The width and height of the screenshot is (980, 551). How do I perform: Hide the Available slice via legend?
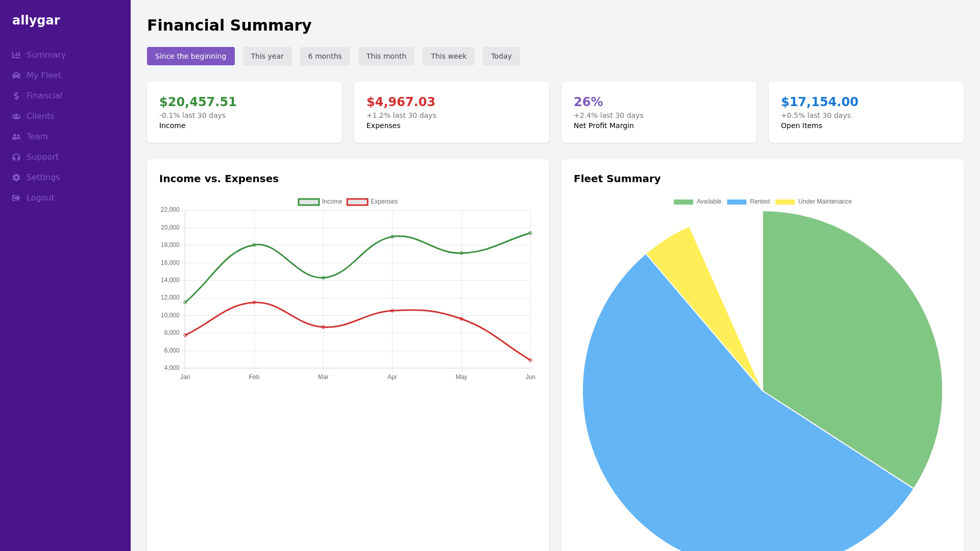tap(697, 202)
